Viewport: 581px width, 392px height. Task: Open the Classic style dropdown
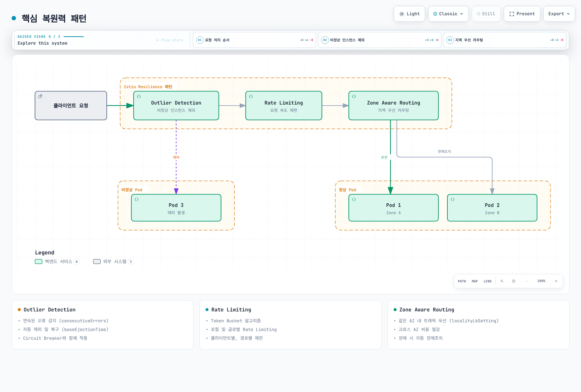(448, 14)
